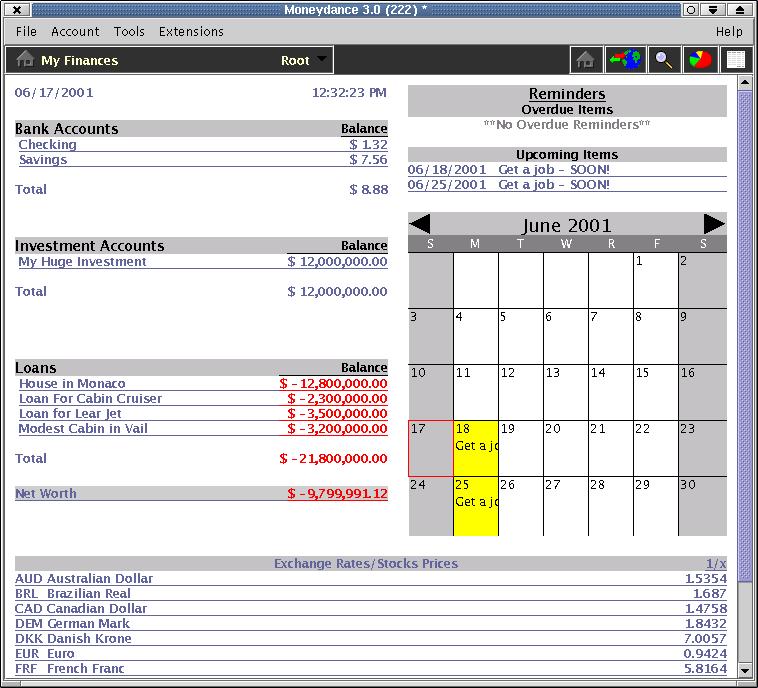The height and width of the screenshot is (688, 758).
Task: Advance the calendar to the next month
Action: coord(714,224)
